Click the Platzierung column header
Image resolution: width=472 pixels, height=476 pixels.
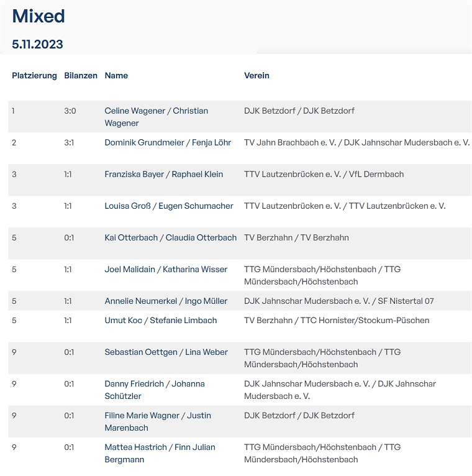tap(34, 76)
